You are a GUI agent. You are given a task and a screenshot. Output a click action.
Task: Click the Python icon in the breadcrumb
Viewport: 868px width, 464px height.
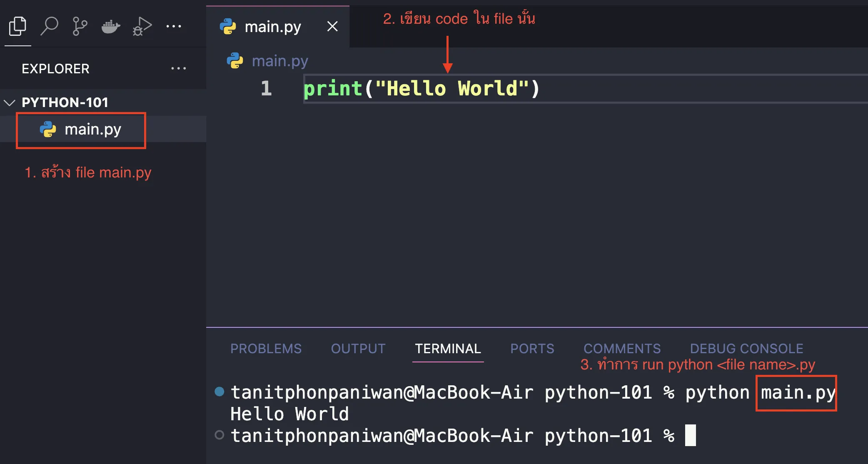pyautogui.click(x=235, y=61)
